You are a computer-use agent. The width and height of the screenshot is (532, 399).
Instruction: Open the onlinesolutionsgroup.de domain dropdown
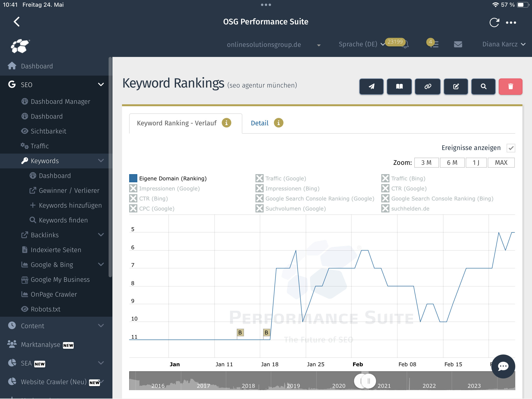(274, 45)
